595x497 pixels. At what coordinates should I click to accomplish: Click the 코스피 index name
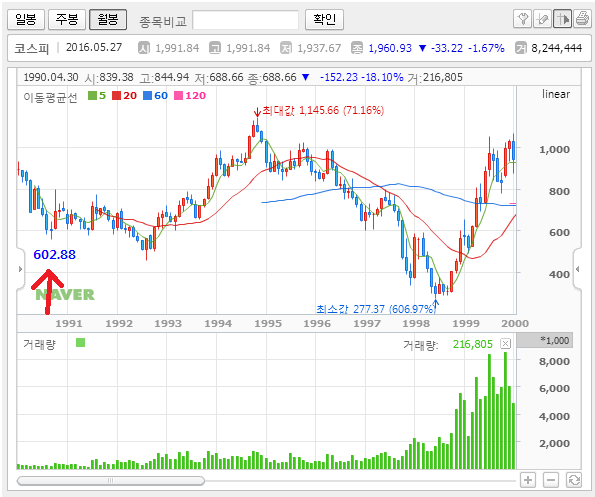coord(32,48)
